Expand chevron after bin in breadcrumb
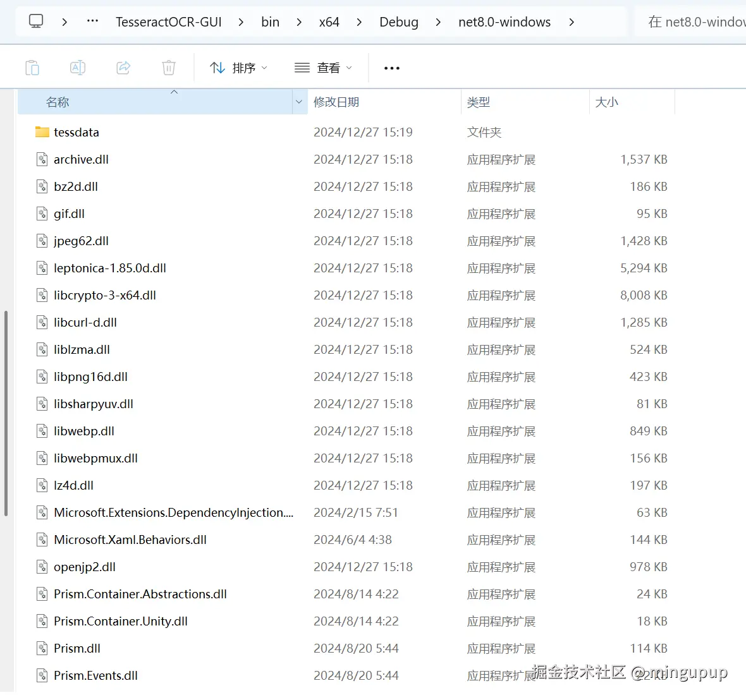The width and height of the screenshot is (746, 700). tap(299, 22)
